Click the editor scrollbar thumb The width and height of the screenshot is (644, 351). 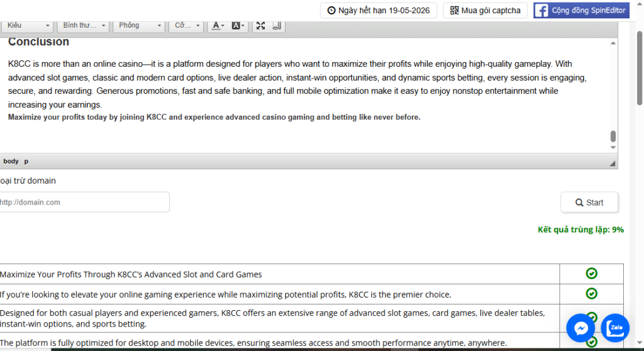613,136
